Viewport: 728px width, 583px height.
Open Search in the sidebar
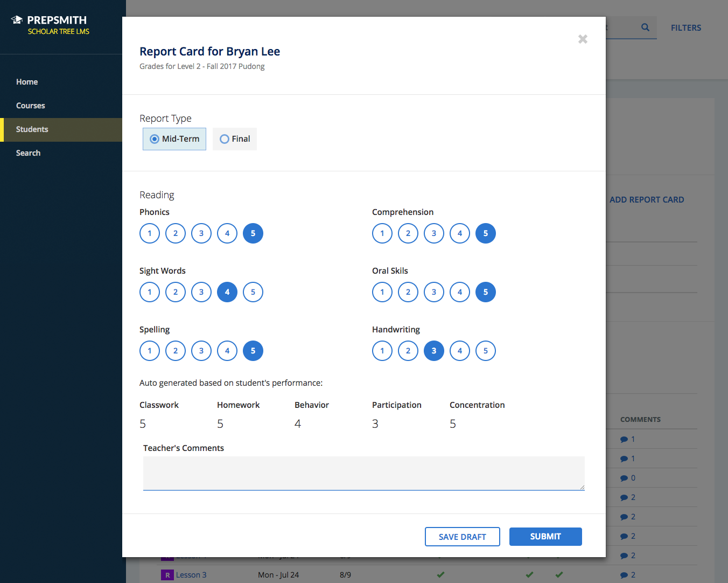[x=29, y=153]
